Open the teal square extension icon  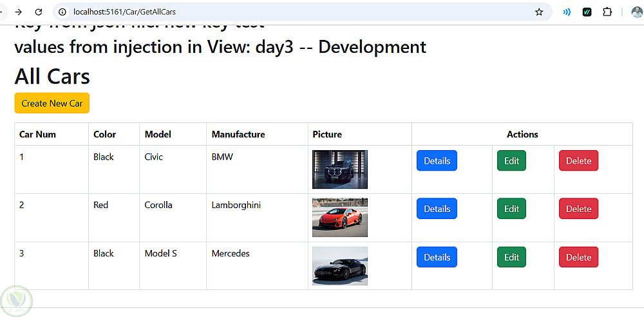pyautogui.click(x=587, y=12)
